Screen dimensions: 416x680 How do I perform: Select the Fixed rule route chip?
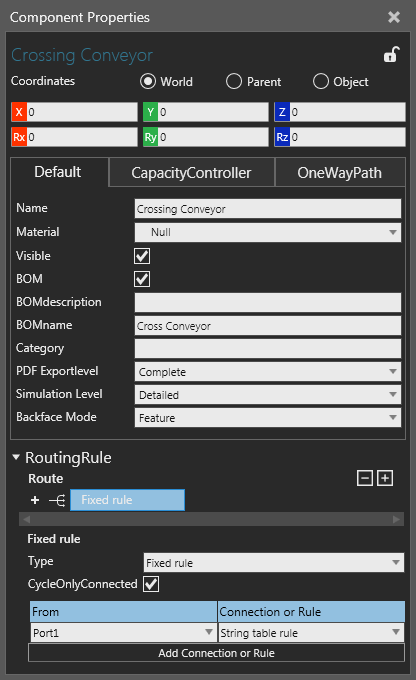(128, 500)
